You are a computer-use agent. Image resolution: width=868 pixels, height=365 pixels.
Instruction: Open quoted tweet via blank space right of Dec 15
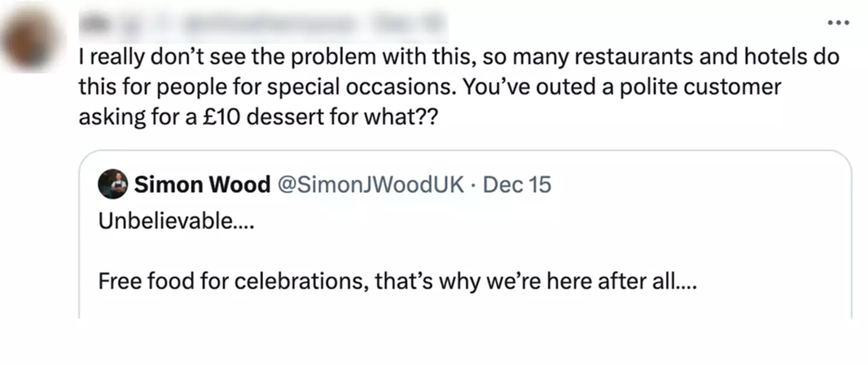693,185
